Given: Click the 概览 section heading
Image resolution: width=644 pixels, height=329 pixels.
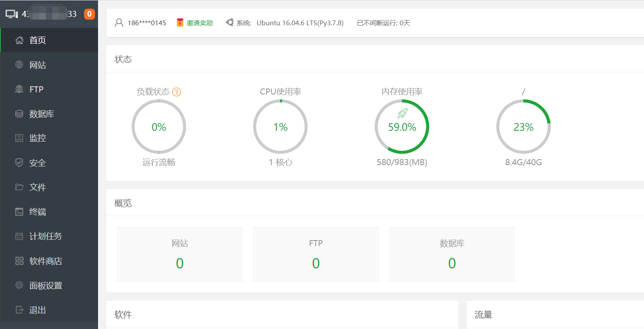Looking at the screenshot, I should coord(123,203).
